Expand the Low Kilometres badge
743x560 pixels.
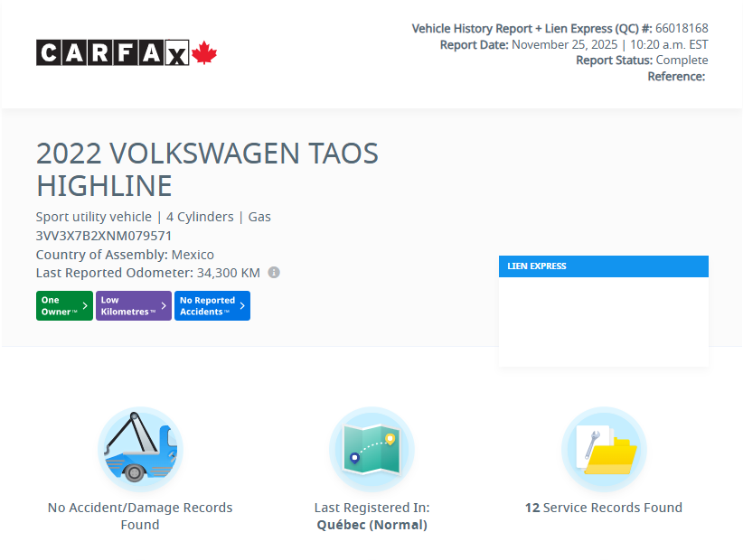click(133, 305)
